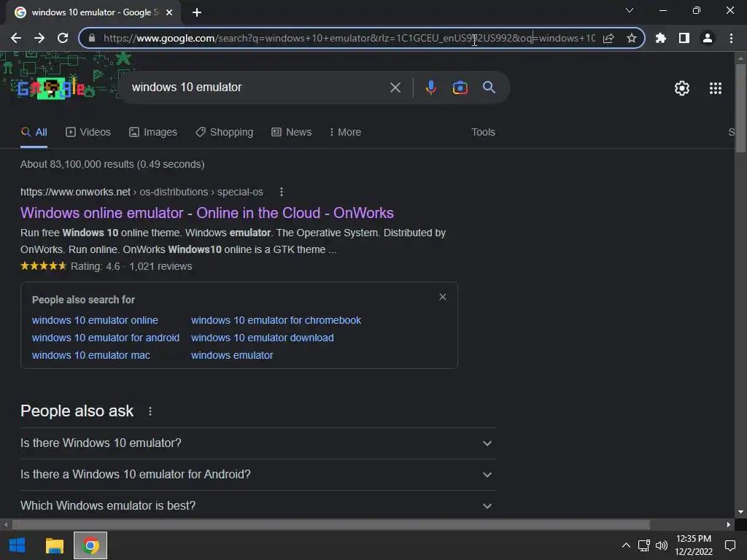Viewport: 747px width, 560px height.
Task: Open the search Tools options
Action: pyautogui.click(x=483, y=133)
